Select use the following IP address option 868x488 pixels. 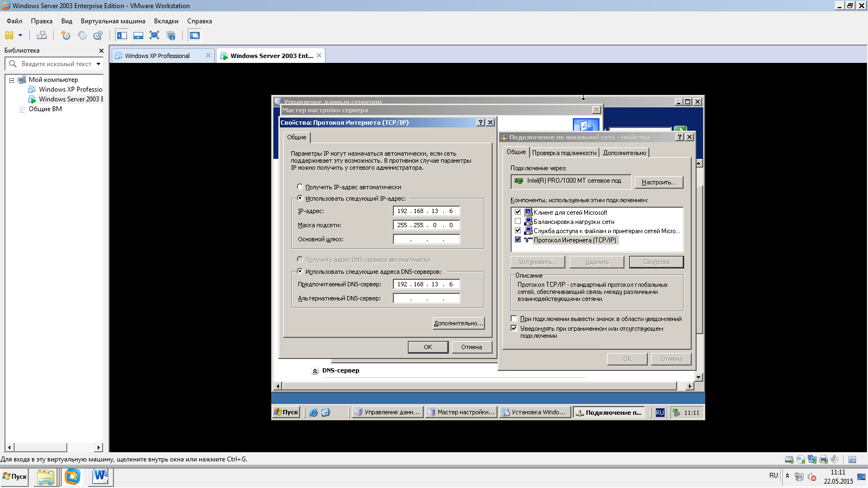[300, 198]
